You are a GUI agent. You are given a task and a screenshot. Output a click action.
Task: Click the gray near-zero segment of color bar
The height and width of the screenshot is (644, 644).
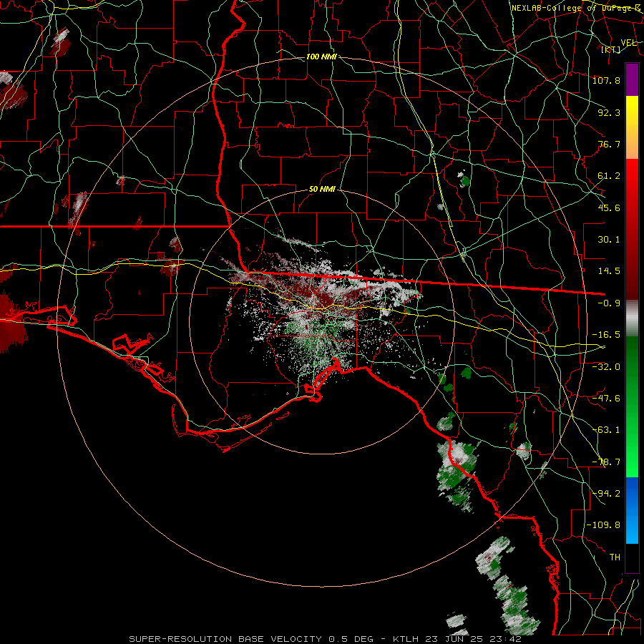632,318
